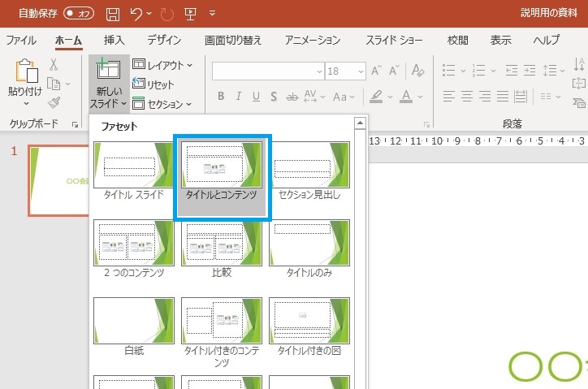Increase list indent level icon

click(x=530, y=70)
